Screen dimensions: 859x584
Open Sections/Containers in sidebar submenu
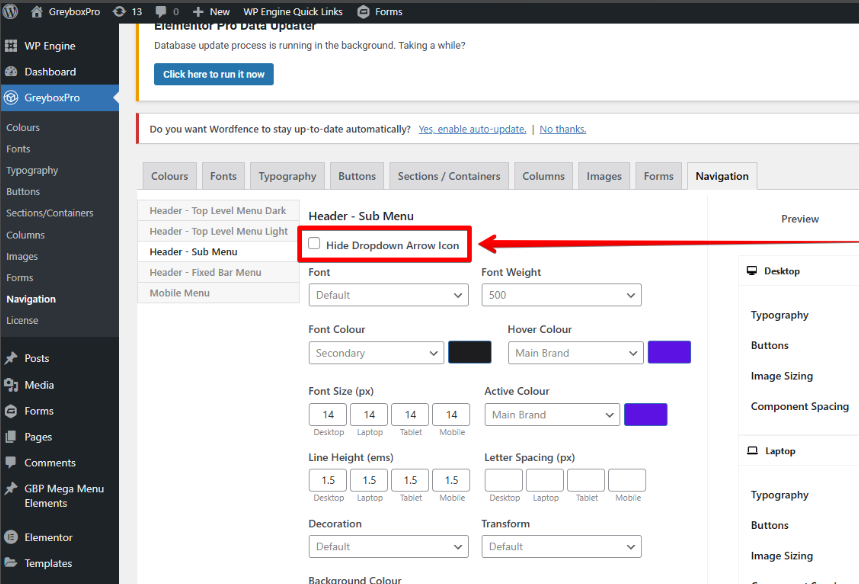pos(50,213)
